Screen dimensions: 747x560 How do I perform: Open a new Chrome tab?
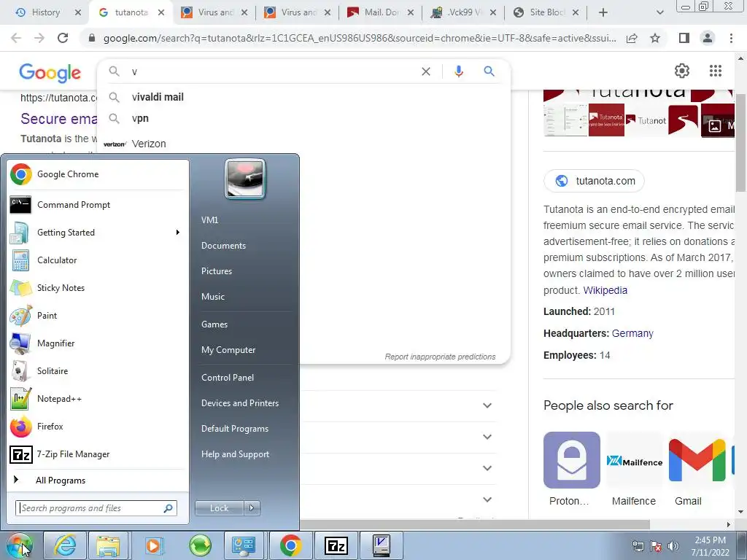[603, 12]
